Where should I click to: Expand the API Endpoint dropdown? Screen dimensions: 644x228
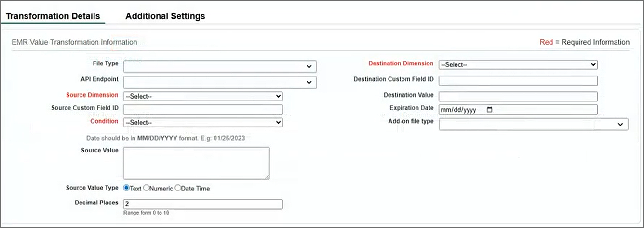[220, 82]
